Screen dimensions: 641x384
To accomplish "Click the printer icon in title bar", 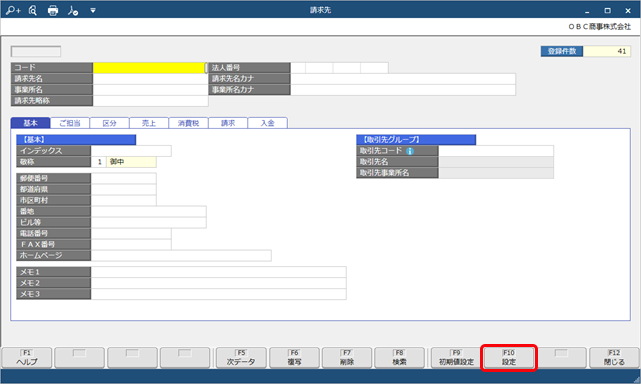I will tap(53, 11).
